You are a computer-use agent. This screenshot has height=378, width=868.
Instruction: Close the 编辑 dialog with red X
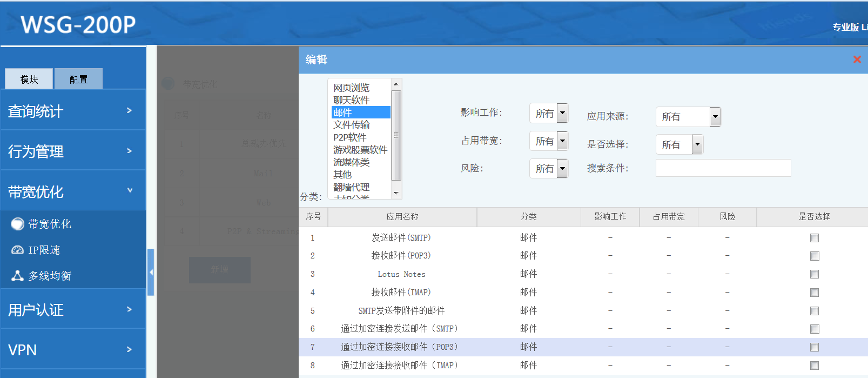pos(857,59)
